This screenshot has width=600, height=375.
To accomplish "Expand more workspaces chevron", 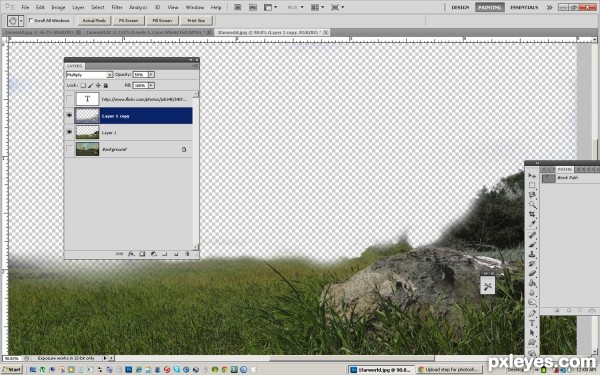I will pyautogui.click(x=549, y=7).
